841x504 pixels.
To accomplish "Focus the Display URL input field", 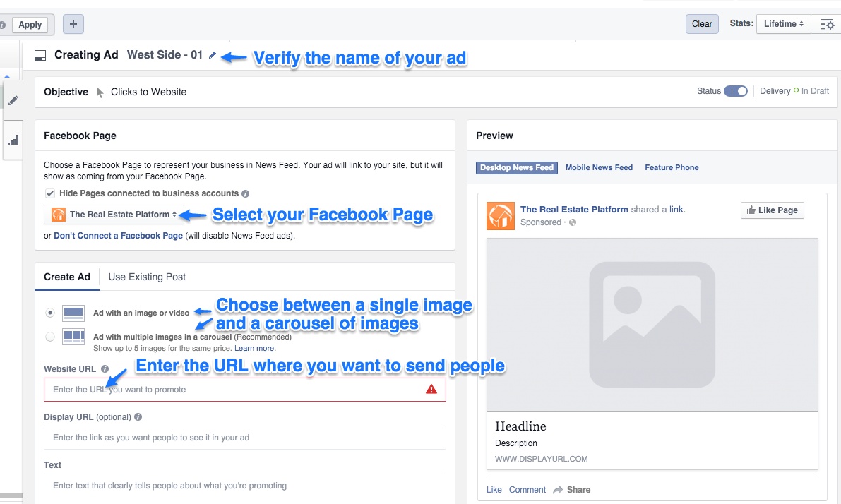I will click(244, 438).
